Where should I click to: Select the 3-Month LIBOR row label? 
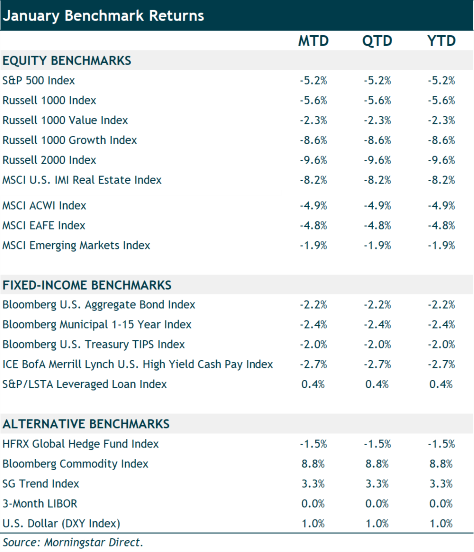[40, 503]
